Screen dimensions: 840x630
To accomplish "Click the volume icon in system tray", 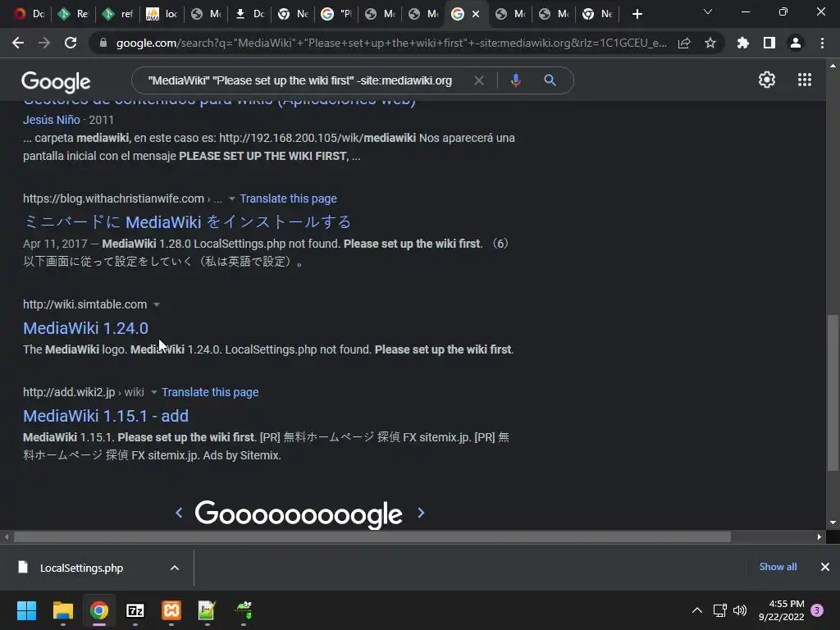I will pyautogui.click(x=740, y=610).
